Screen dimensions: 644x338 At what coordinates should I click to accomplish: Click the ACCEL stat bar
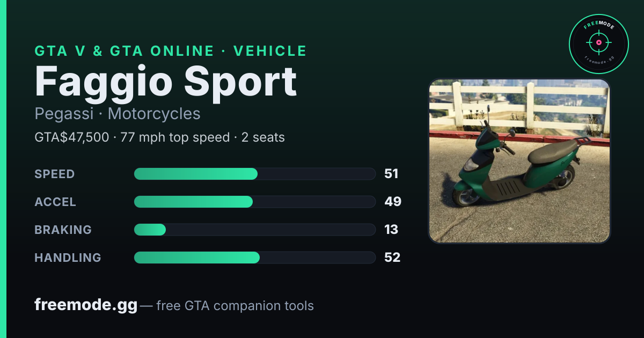pyautogui.click(x=254, y=202)
